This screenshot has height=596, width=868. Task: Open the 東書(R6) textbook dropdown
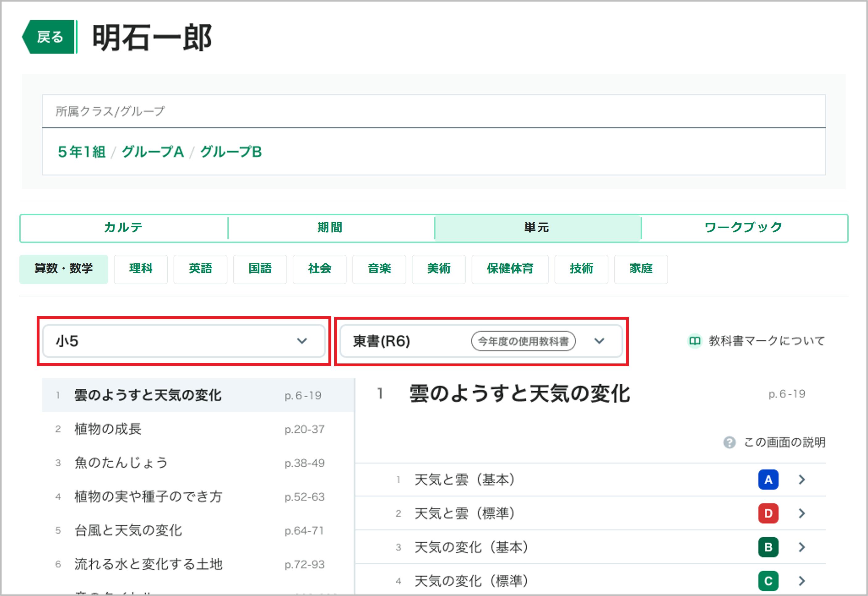481,341
